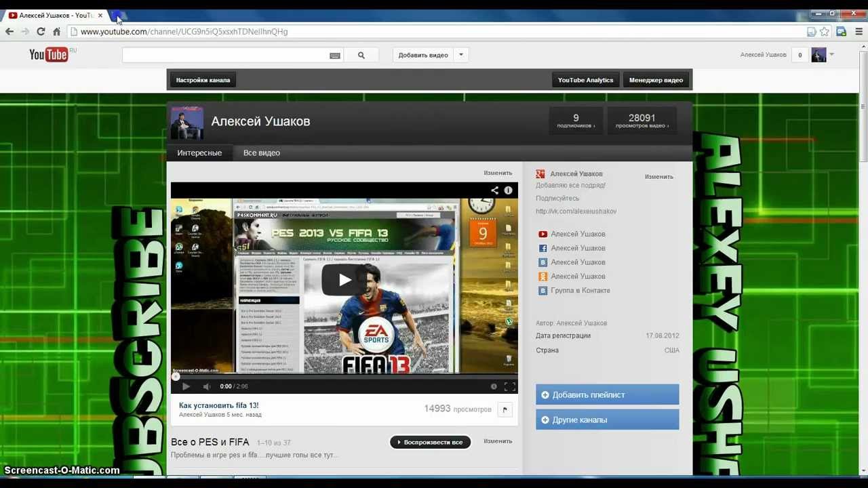Click the YouTube search input field
The image size is (868, 488).
pyautogui.click(x=225, y=56)
